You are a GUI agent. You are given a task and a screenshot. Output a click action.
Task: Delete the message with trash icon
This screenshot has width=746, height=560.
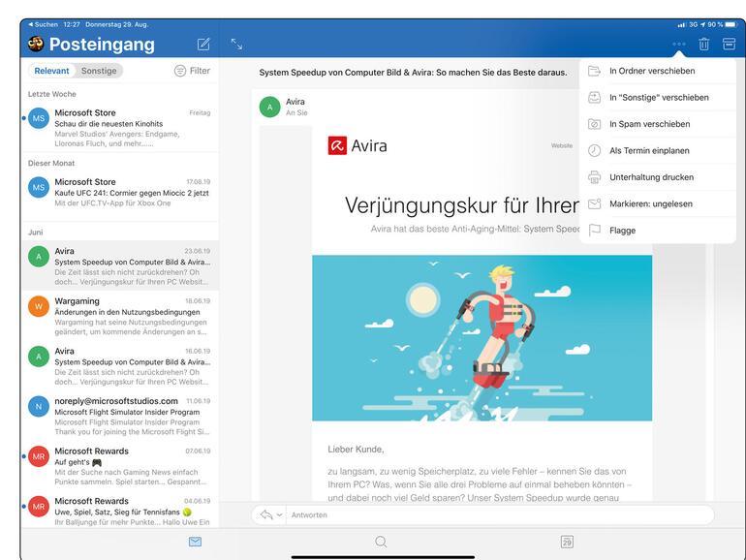pos(703,45)
